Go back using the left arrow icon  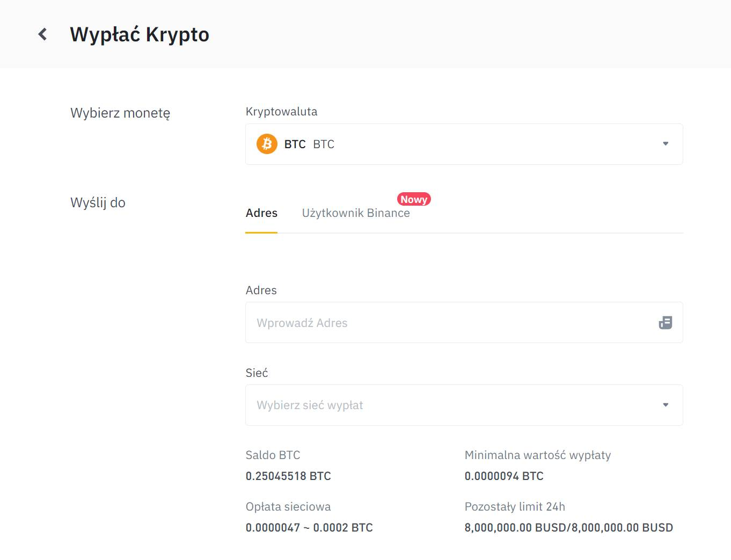(42, 34)
